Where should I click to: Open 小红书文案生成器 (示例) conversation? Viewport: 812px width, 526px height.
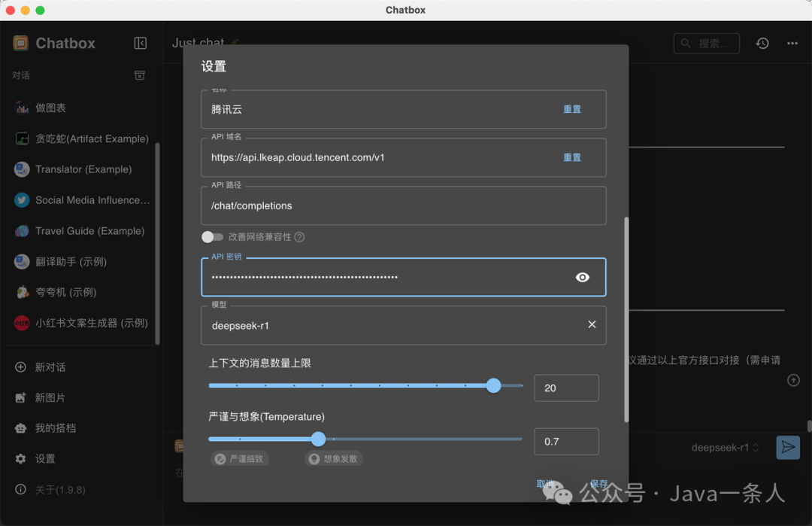click(x=83, y=323)
